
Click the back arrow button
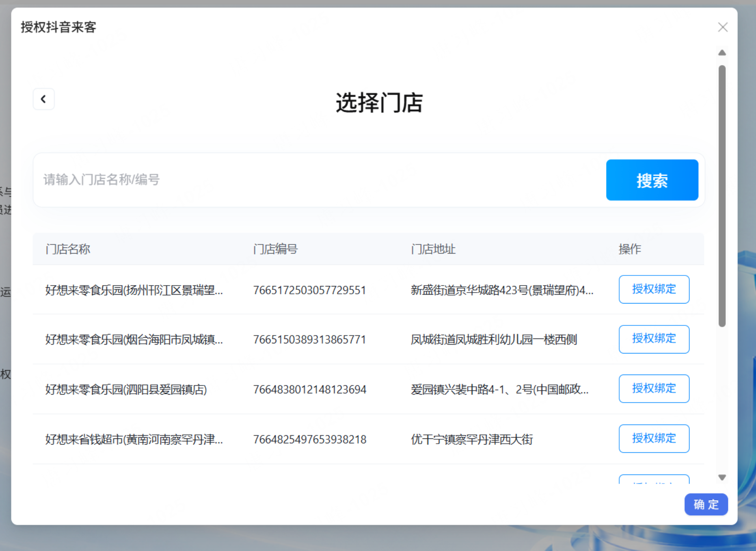(43, 99)
